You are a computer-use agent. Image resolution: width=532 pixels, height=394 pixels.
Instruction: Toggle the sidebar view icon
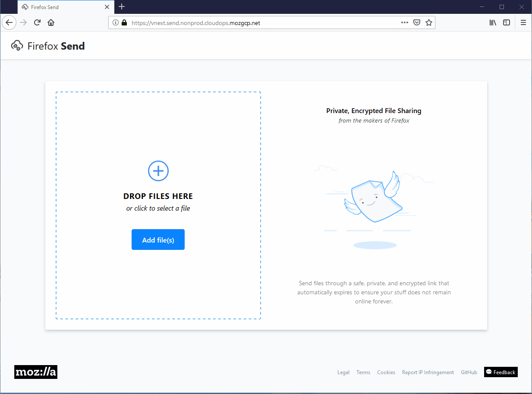pos(507,23)
